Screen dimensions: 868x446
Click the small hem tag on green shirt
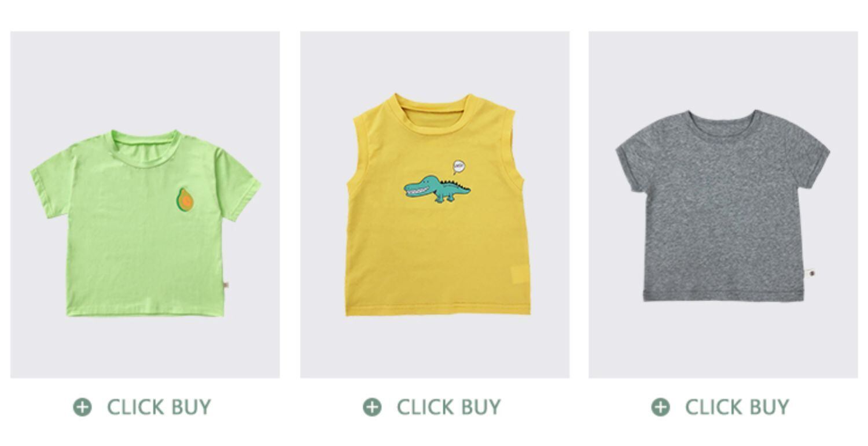[226, 285]
